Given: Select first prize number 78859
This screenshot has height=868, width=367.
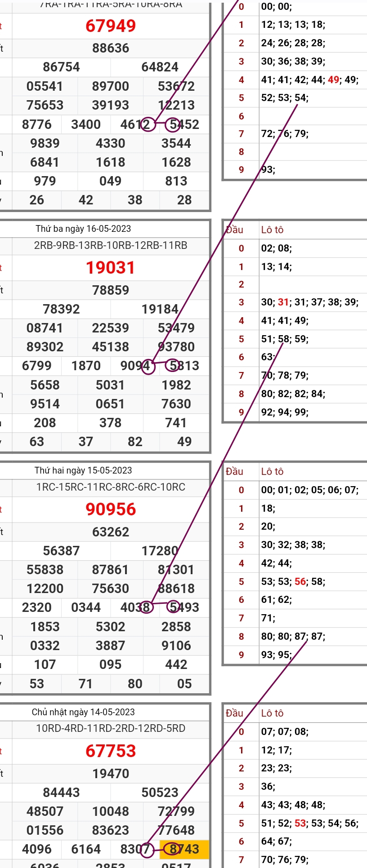Looking at the screenshot, I should click(x=111, y=290).
